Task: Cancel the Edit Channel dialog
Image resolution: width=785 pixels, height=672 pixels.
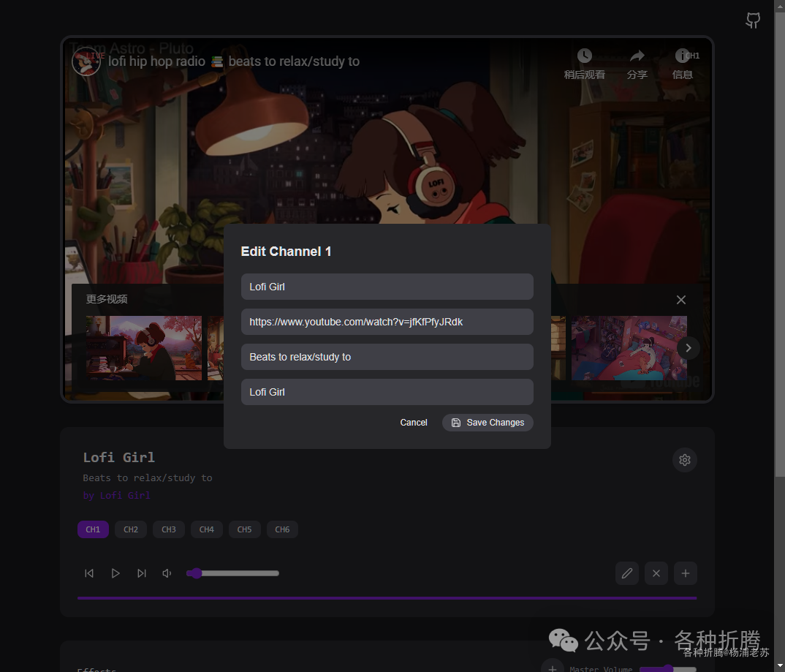Action: pyautogui.click(x=414, y=422)
